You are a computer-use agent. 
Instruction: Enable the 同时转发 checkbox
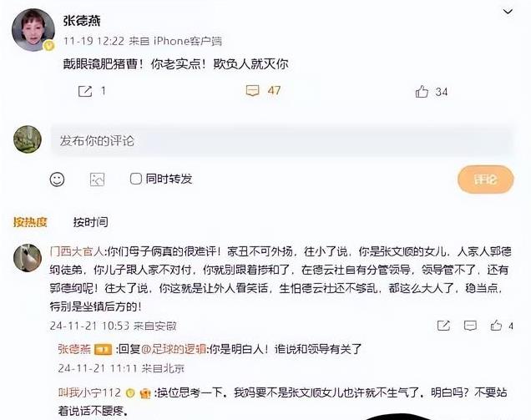pos(136,179)
